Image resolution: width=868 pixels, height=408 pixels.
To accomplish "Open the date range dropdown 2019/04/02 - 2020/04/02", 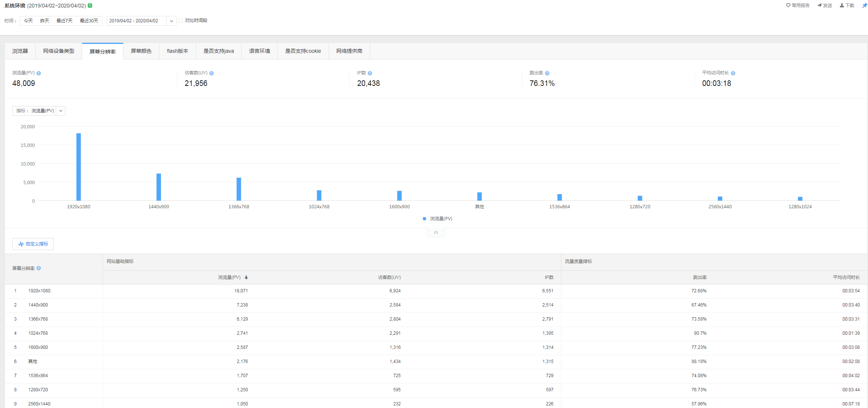I will [171, 21].
